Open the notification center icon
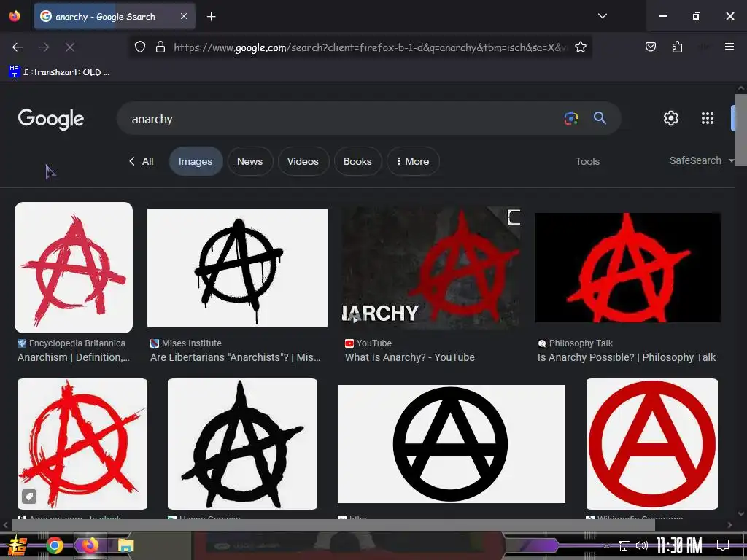Viewport: 747px width, 560px height. click(723, 545)
